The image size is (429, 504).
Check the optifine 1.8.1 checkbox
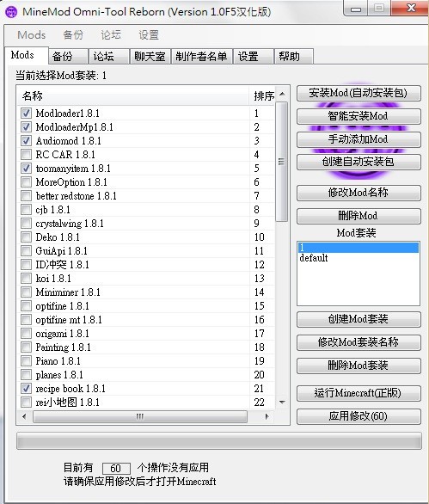[26, 305]
